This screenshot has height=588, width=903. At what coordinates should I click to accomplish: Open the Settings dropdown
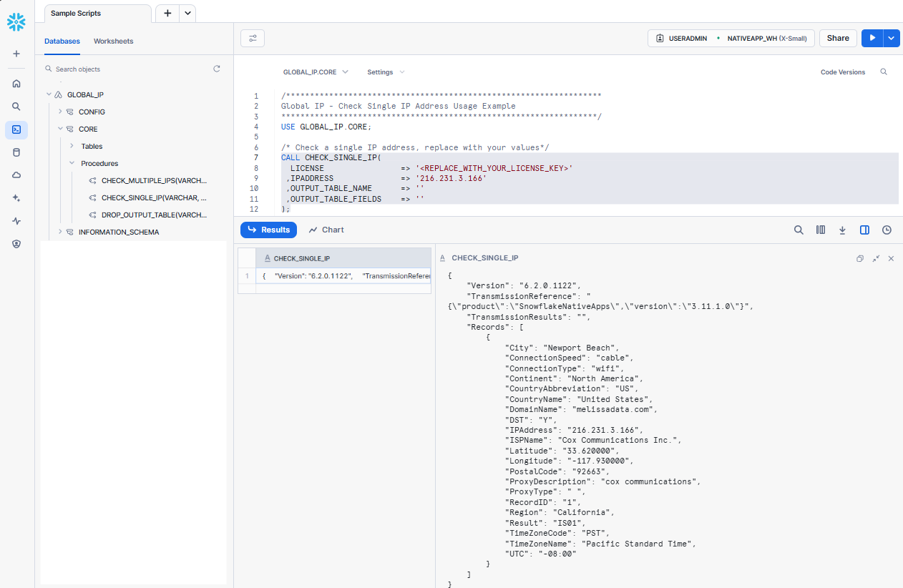pos(386,72)
